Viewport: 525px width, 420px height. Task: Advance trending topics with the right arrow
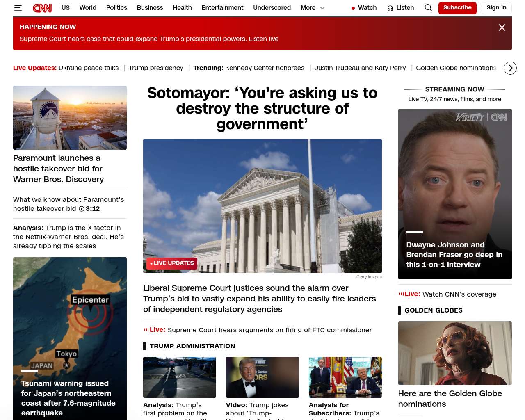510,68
